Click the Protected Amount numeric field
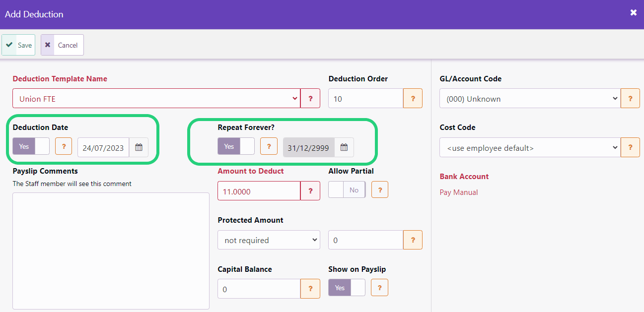 point(366,240)
